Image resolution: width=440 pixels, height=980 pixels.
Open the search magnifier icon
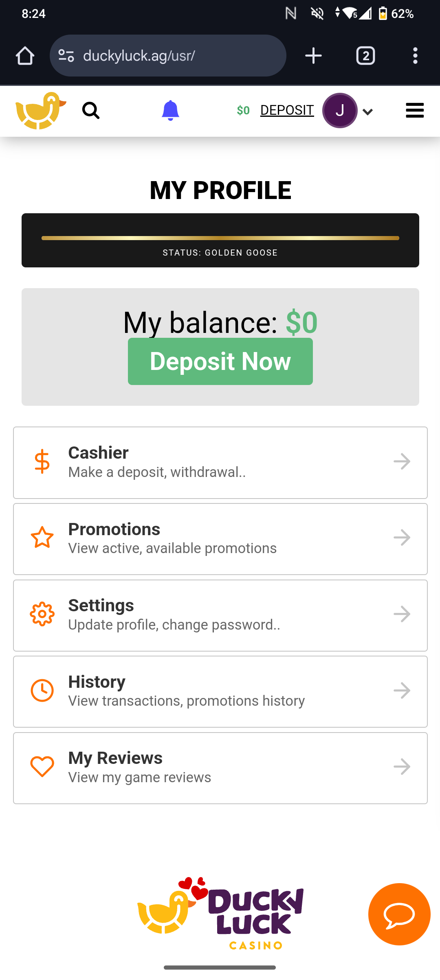point(90,110)
